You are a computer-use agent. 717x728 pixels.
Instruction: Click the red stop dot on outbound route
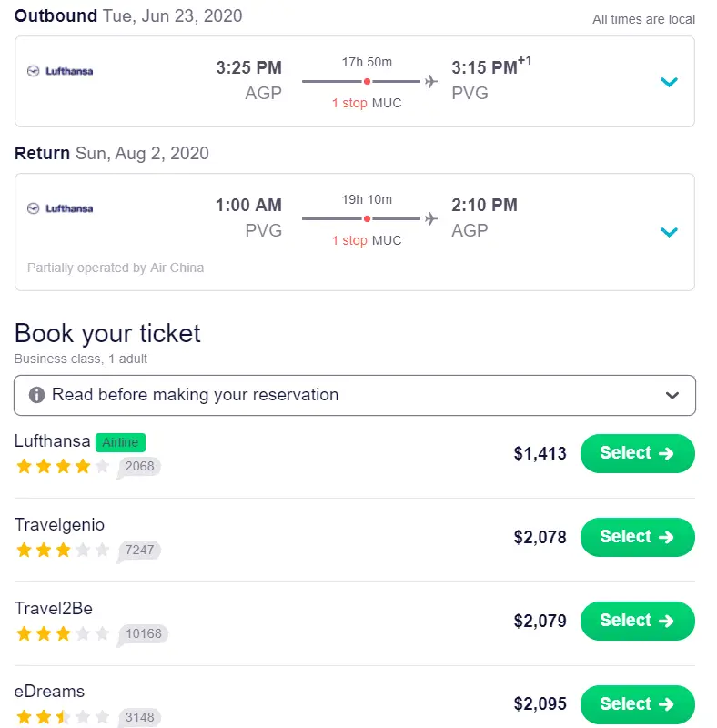pos(367,82)
